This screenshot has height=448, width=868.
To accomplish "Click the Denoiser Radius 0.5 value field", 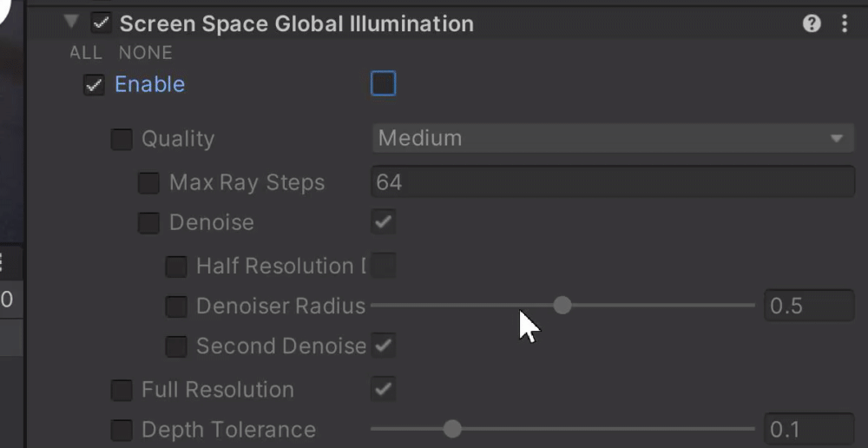I will 809,306.
